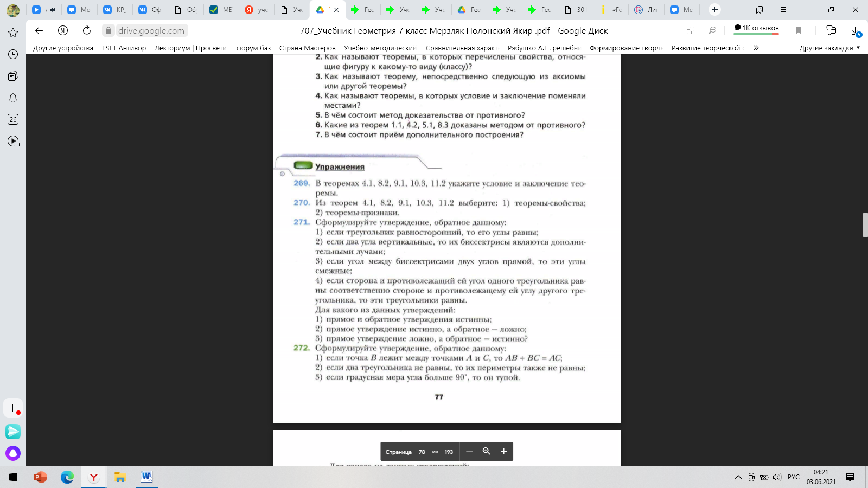Open the ESET Антивор bookmark
The image size is (868, 488).
(124, 48)
